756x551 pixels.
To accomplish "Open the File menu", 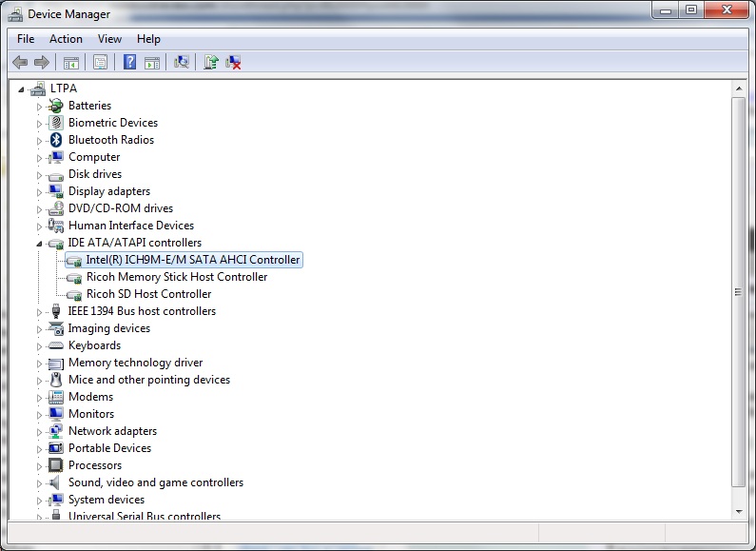I will pos(26,39).
